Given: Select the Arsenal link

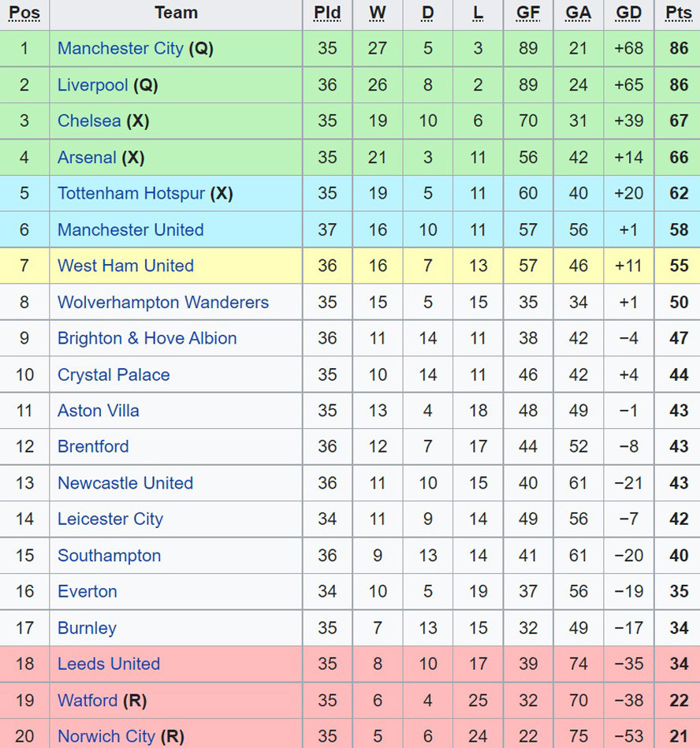Looking at the screenshot, I should [x=87, y=158].
